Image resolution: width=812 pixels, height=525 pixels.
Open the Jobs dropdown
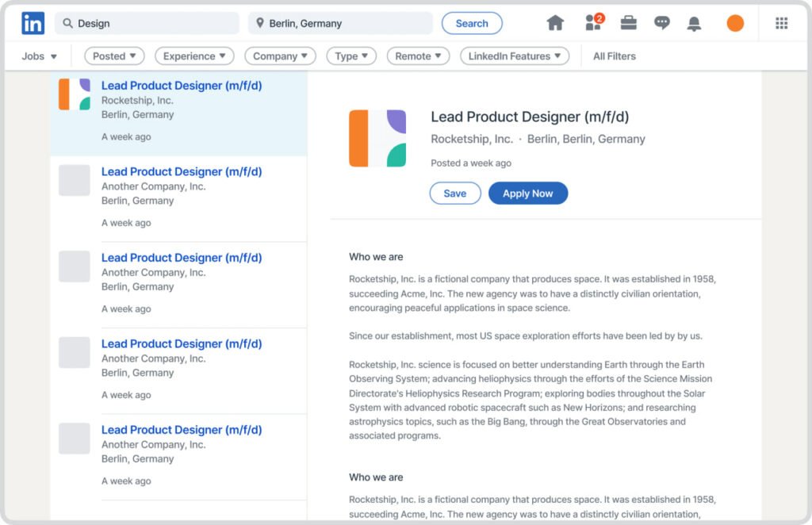coord(40,56)
